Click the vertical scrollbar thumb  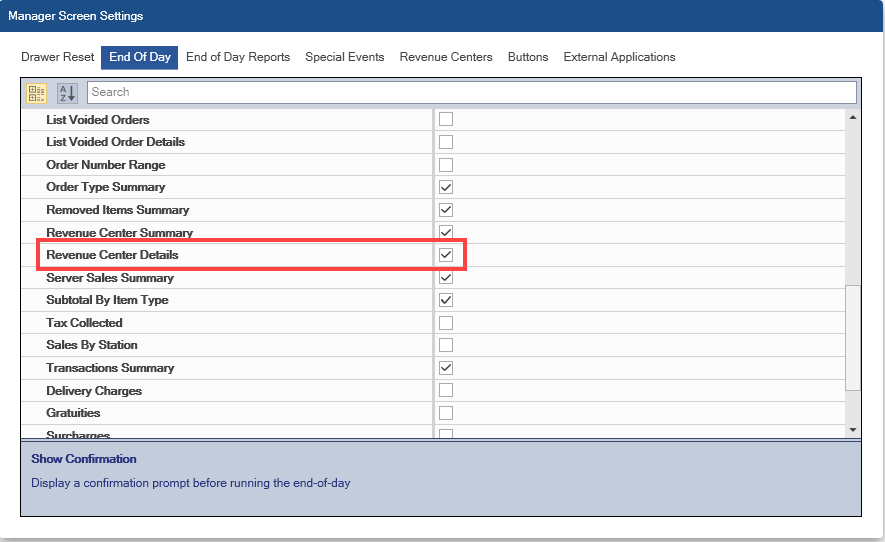852,337
